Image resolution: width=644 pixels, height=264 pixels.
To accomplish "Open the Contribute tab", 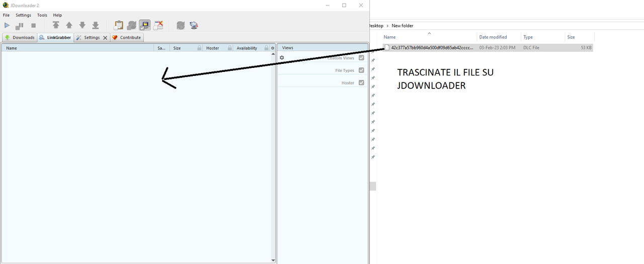I will click(127, 38).
